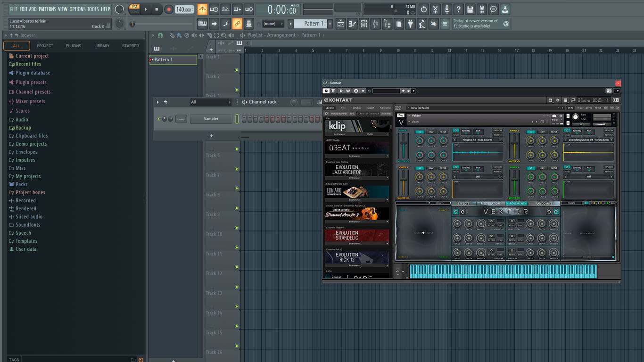Image resolution: width=644 pixels, height=362 pixels.
Task: Toggle Sampler channel green mute LED
Action: point(158,119)
